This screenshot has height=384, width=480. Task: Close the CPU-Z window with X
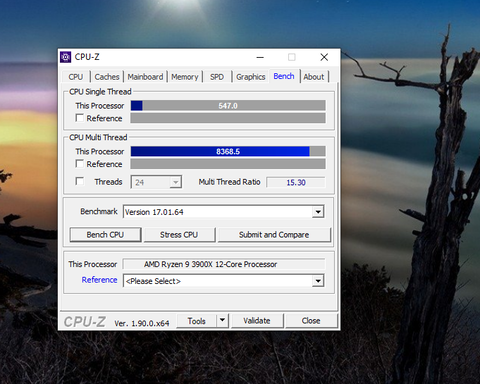(x=324, y=57)
